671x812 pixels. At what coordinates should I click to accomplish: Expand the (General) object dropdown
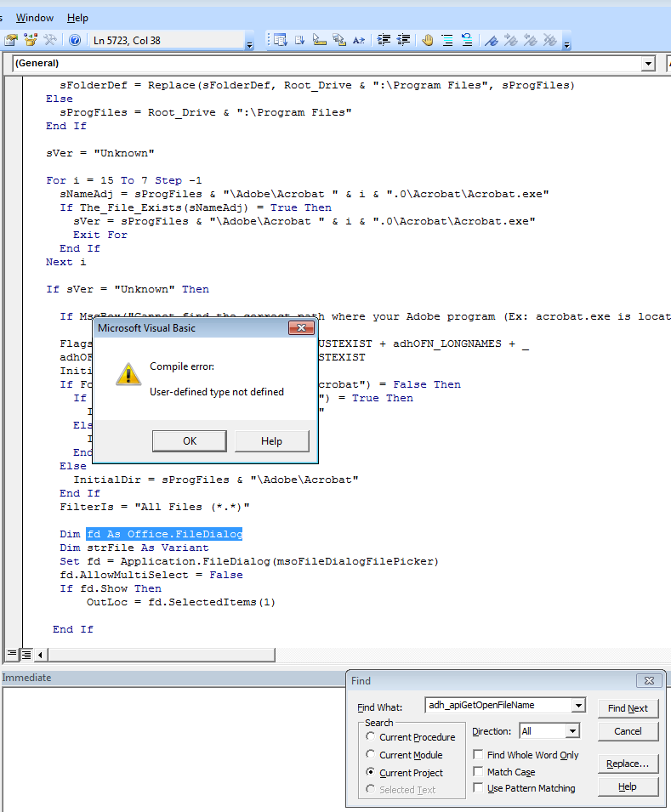[648, 63]
